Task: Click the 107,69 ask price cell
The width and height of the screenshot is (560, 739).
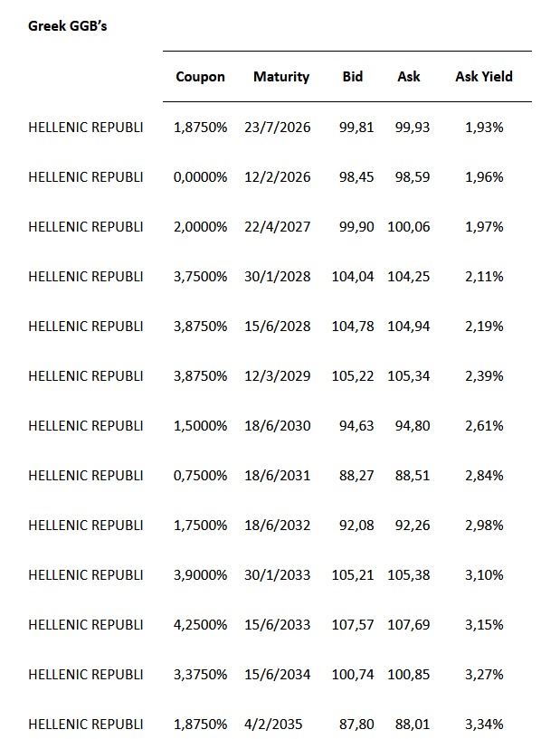Action: [408, 625]
